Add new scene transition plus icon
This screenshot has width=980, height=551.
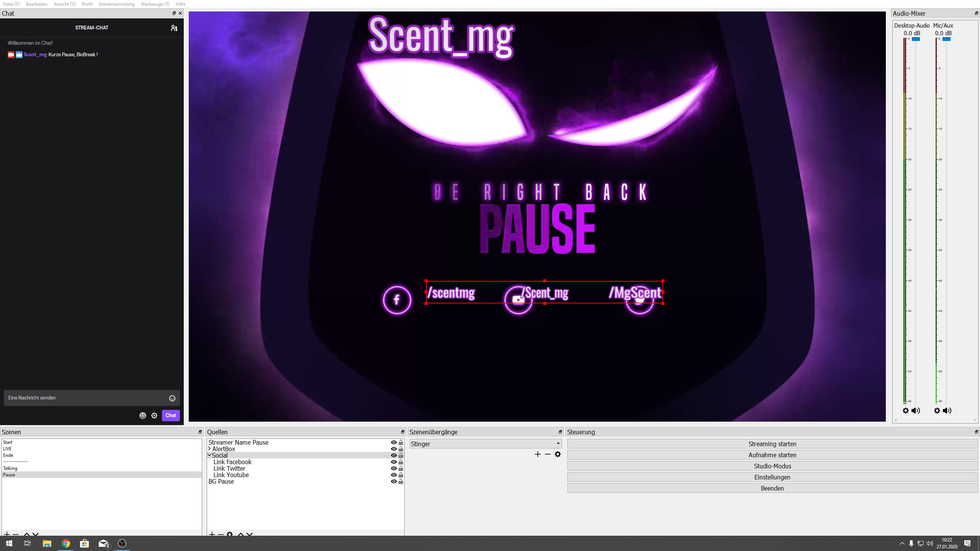(x=537, y=454)
